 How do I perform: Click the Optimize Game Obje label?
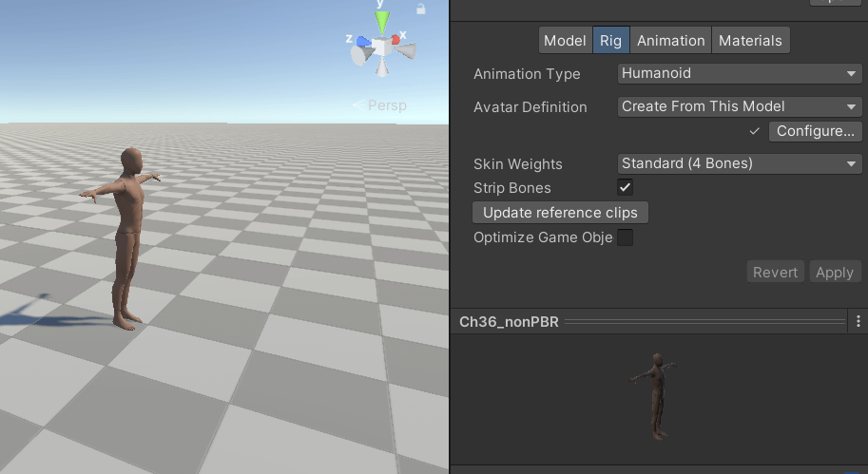click(x=543, y=237)
